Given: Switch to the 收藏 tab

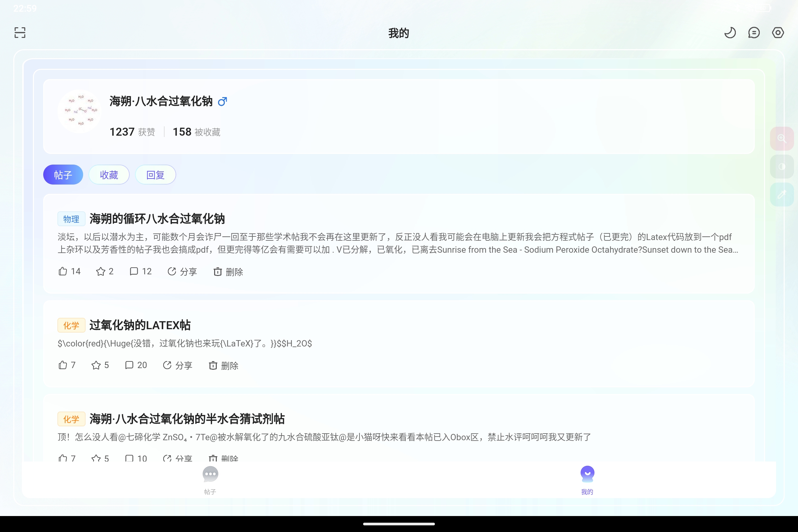Looking at the screenshot, I should tap(109, 174).
